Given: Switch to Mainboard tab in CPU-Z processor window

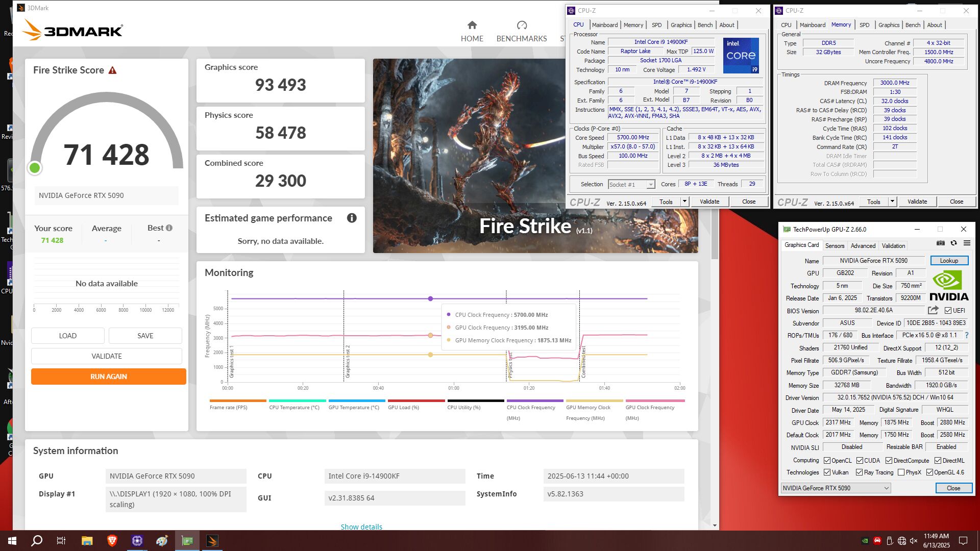Looking at the screenshot, I should point(605,25).
